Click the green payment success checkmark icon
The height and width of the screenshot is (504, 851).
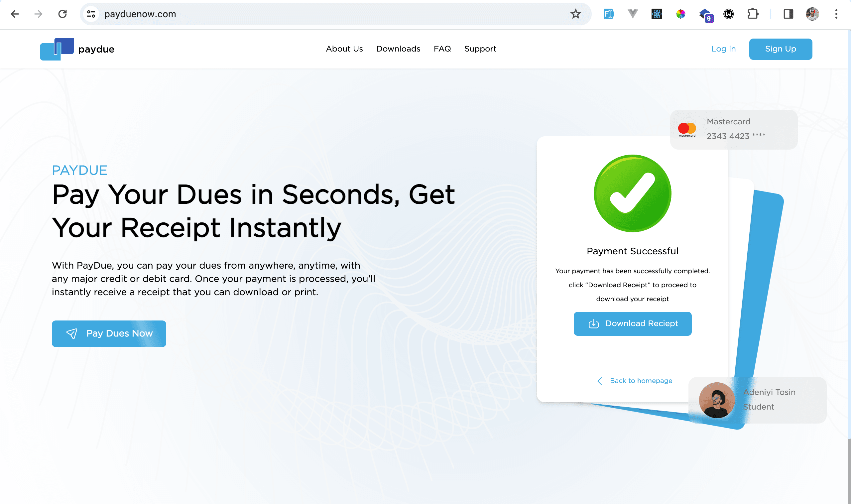tap(632, 193)
